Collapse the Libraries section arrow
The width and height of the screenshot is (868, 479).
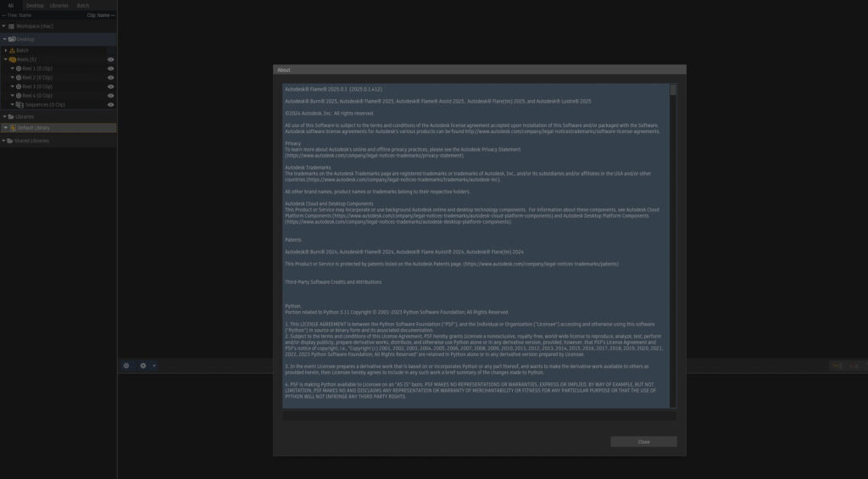coord(4,116)
